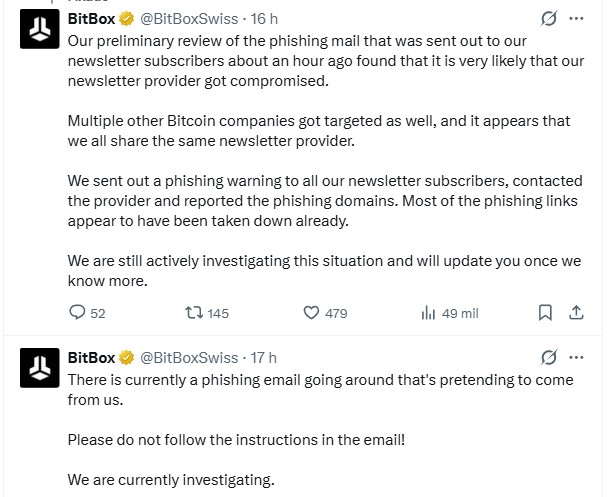Viewport: 607px width, 497px height.
Task: Click the verified badge on second tweet
Action: click(x=126, y=358)
